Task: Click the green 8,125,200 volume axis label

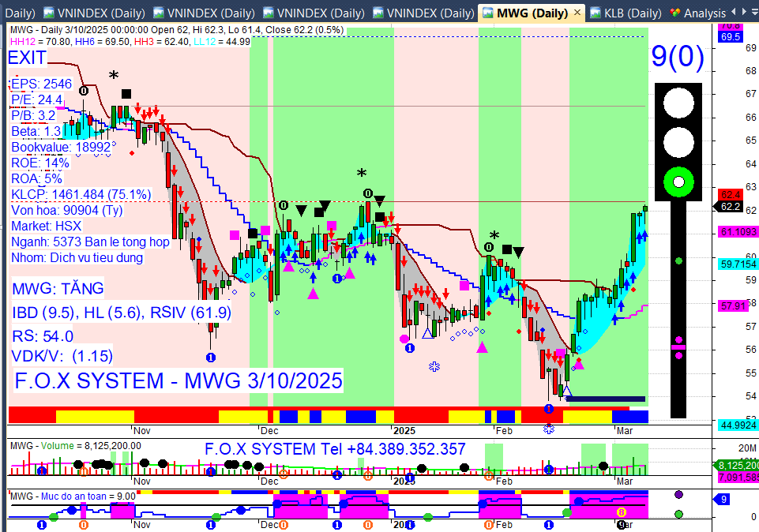Action: 738,465
